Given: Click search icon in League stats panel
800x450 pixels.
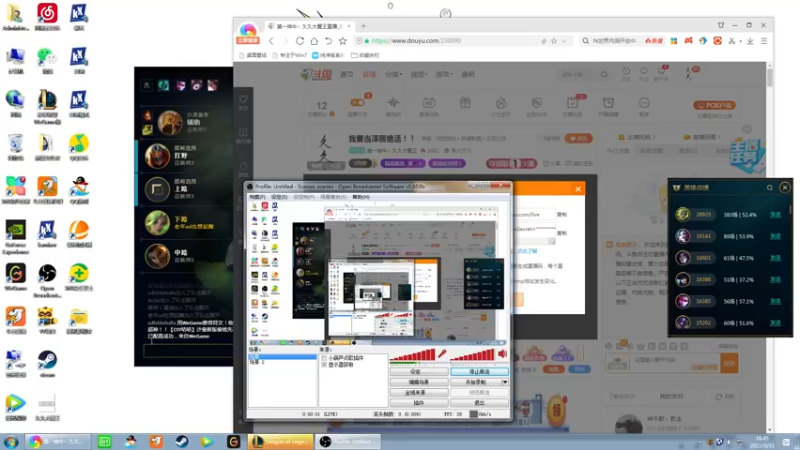Looking at the screenshot, I should 769,188.
